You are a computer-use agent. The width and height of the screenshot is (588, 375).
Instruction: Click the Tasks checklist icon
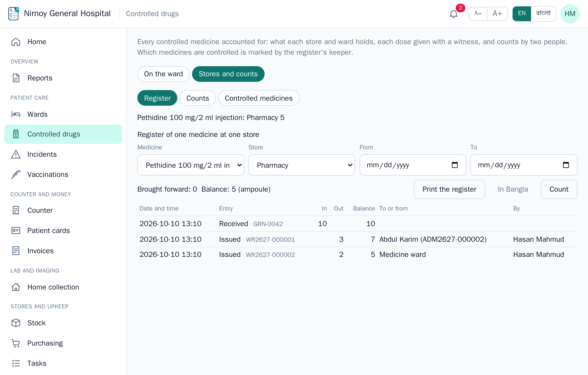(16, 363)
